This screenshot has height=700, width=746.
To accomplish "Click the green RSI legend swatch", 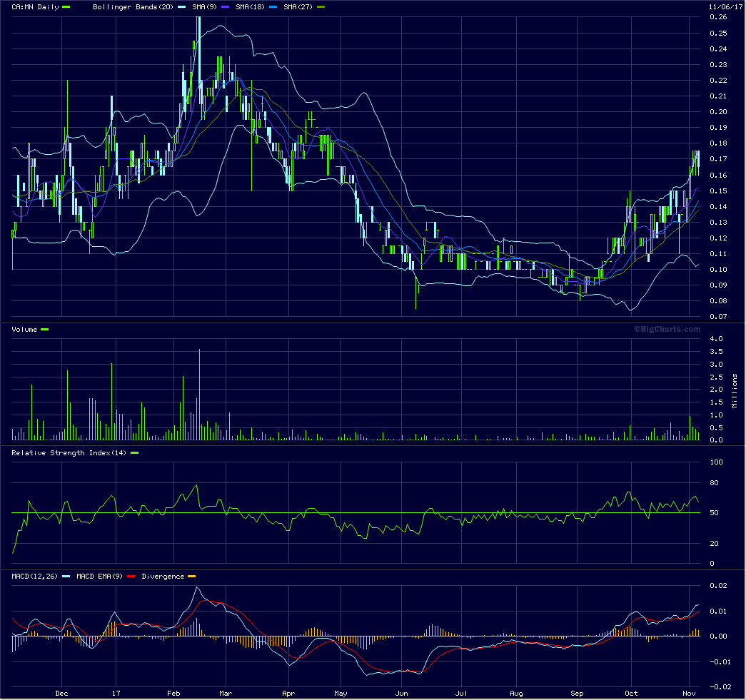I will pos(134,452).
